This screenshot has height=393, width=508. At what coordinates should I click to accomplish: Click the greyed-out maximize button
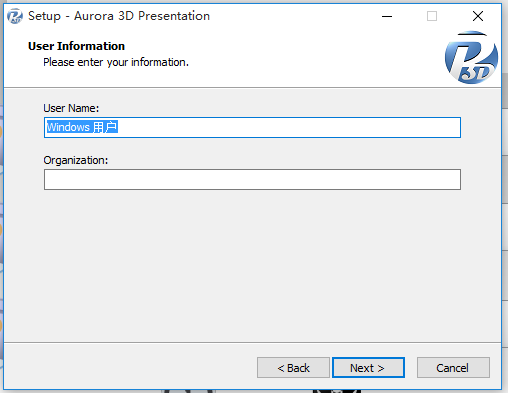(x=432, y=16)
